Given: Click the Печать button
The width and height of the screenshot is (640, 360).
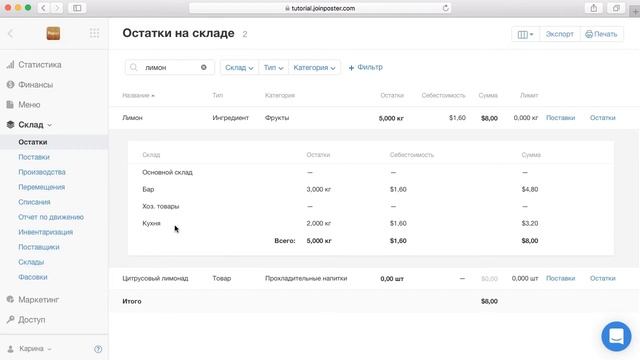Looking at the screenshot, I should 601,34.
